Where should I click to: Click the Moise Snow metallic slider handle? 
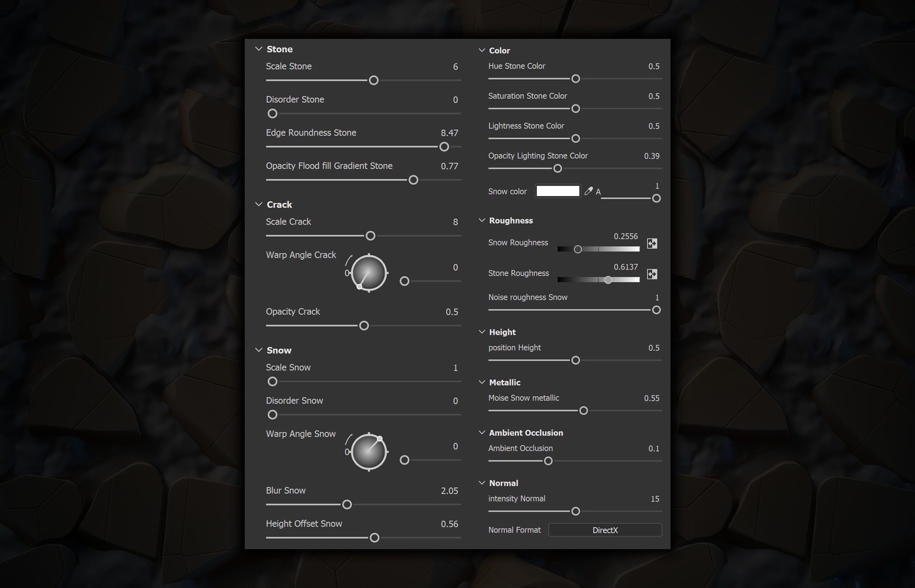584,410
